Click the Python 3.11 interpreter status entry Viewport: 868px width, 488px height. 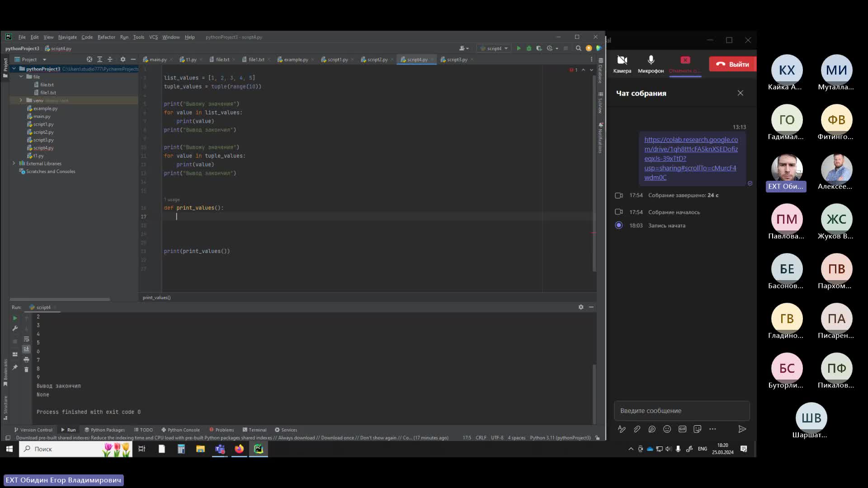tap(560, 437)
